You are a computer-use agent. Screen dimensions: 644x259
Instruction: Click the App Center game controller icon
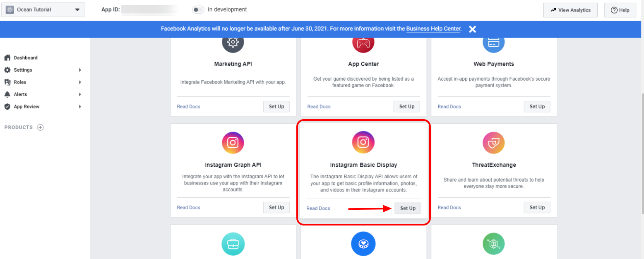(363, 42)
